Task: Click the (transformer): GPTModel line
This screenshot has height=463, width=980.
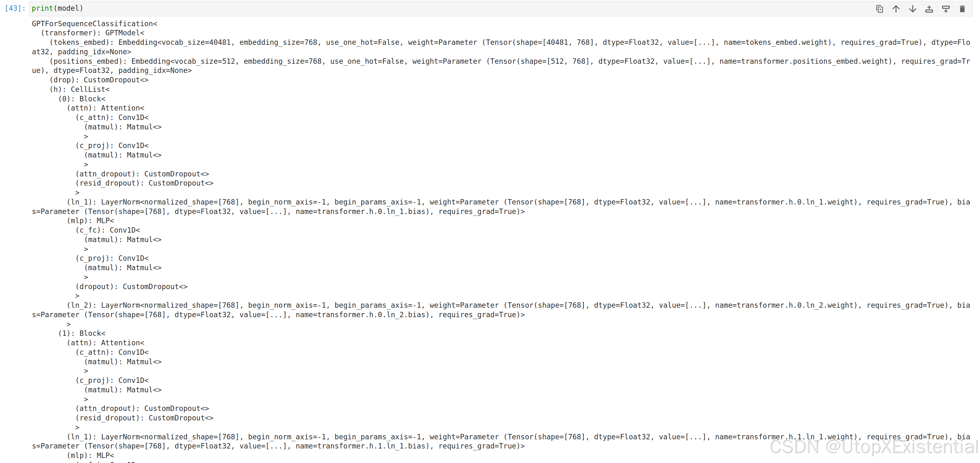Action: pyautogui.click(x=93, y=33)
